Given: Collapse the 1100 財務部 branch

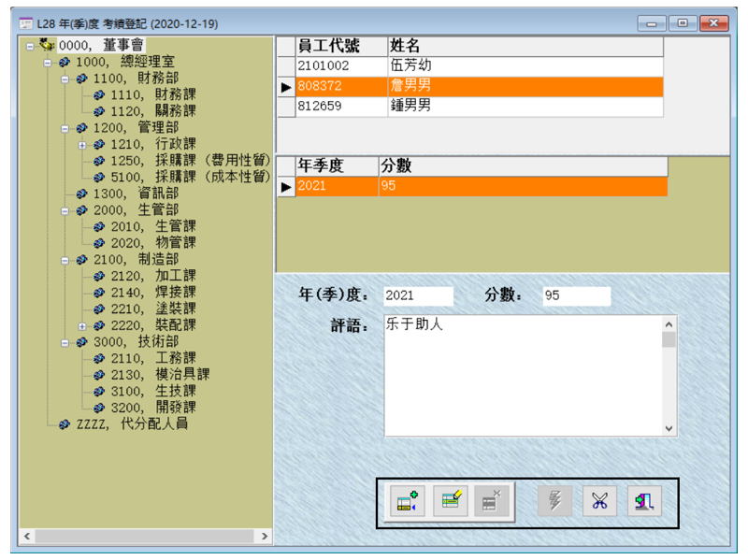Looking at the screenshot, I should point(65,79).
